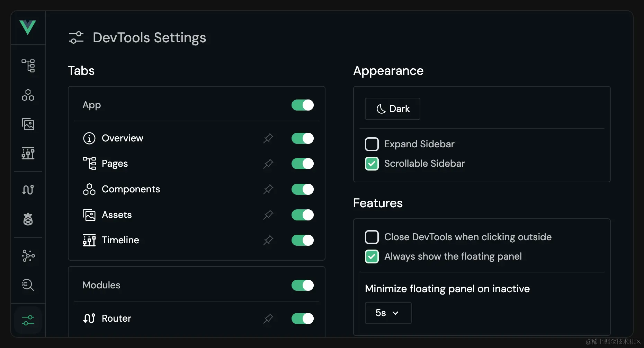Toggle off the Timeline tab switch
This screenshot has height=348, width=644.
tap(302, 240)
